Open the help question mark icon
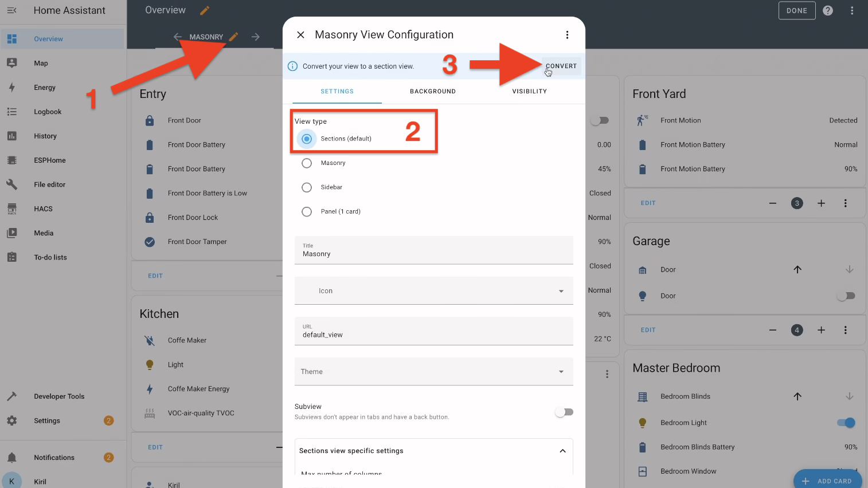Viewport: 868px width, 488px height. click(x=828, y=10)
